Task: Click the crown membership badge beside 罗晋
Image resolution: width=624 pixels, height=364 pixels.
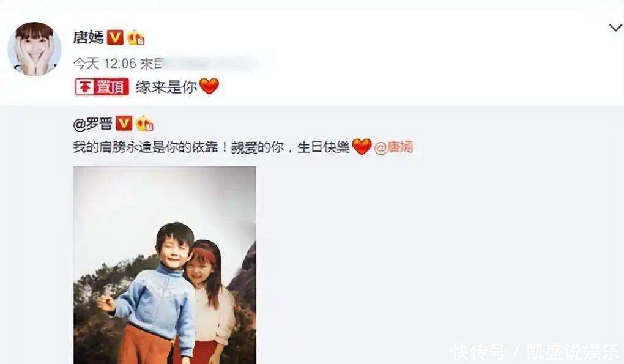Action: point(144,124)
